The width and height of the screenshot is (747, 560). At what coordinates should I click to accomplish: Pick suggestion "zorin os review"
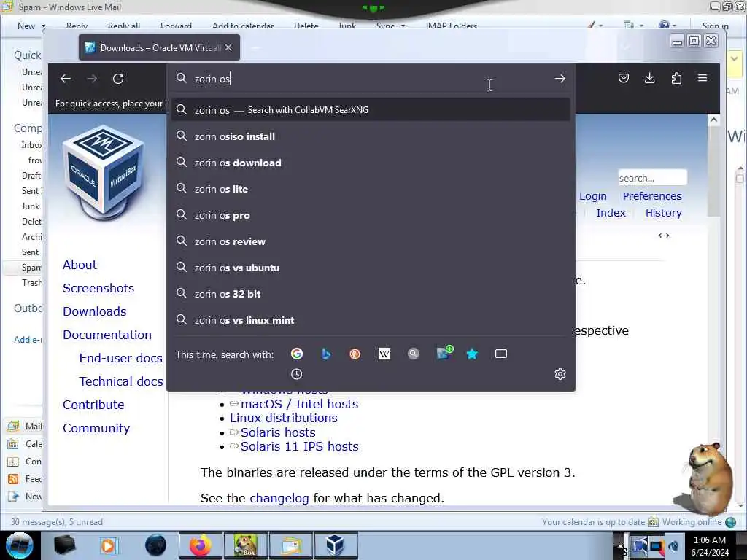371,241
